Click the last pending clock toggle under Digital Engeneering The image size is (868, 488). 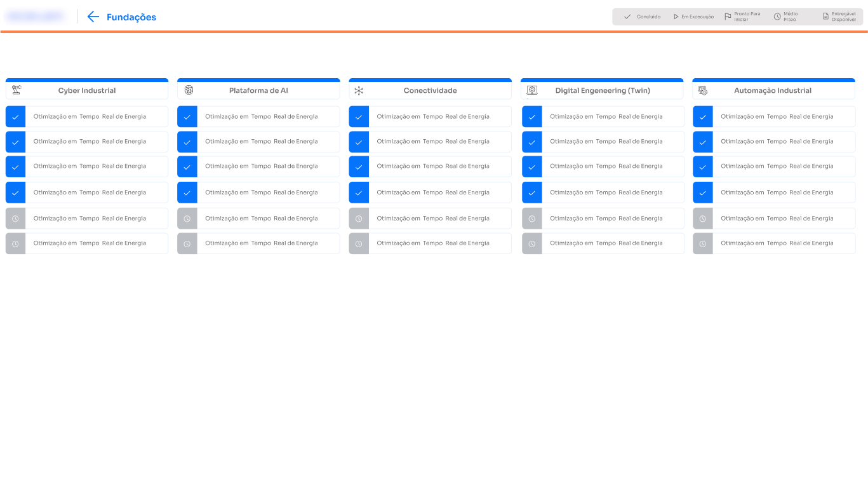(531, 243)
